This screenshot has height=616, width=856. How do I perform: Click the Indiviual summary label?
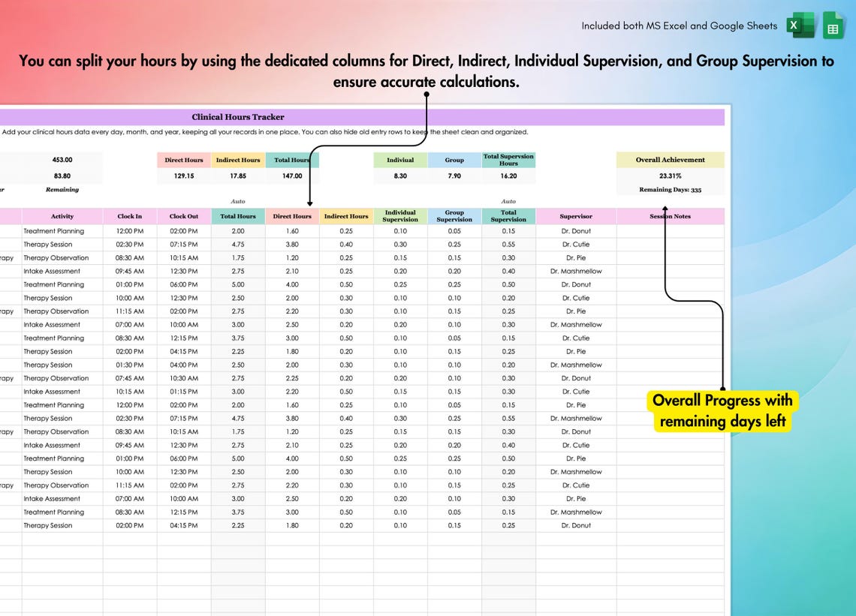400,160
